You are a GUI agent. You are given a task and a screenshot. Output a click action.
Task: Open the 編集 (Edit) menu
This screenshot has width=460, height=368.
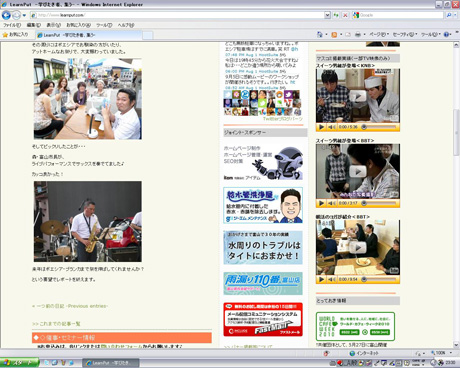tap(33, 25)
